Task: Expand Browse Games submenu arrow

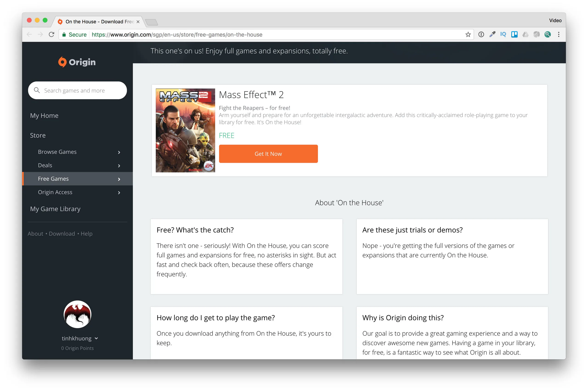Action: pos(119,152)
